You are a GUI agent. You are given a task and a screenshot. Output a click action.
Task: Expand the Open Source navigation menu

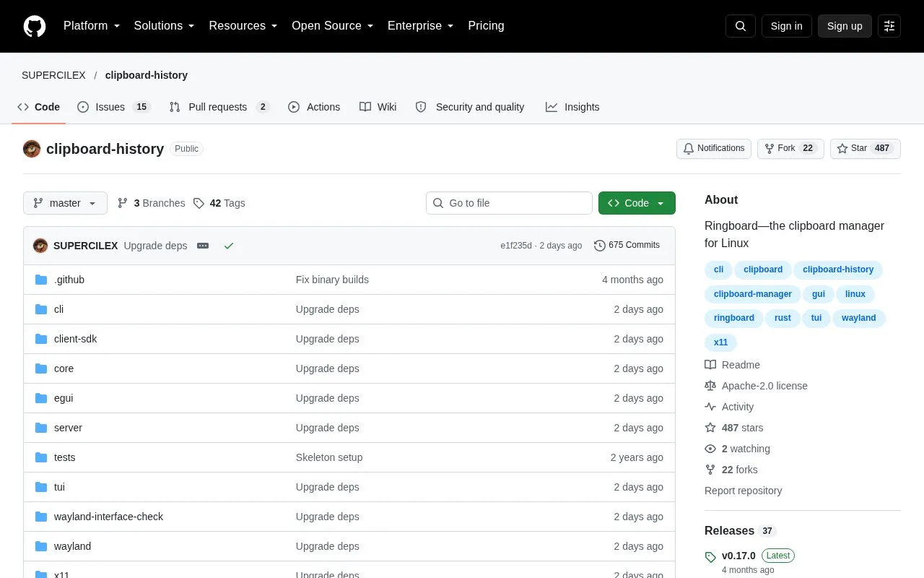click(x=333, y=26)
